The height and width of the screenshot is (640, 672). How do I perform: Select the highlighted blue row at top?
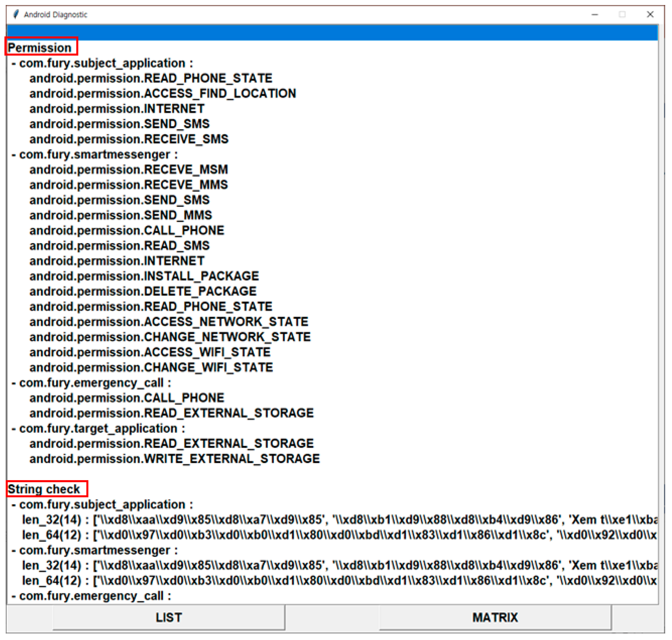click(332, 33)
